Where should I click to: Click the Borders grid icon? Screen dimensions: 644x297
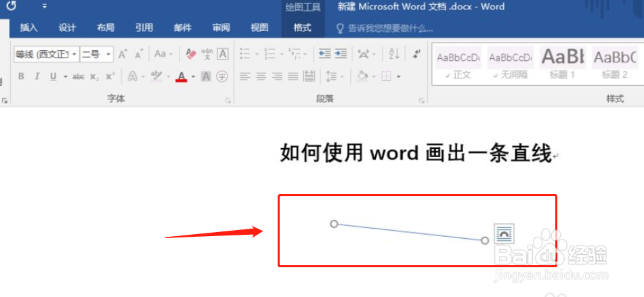[387, 76]
